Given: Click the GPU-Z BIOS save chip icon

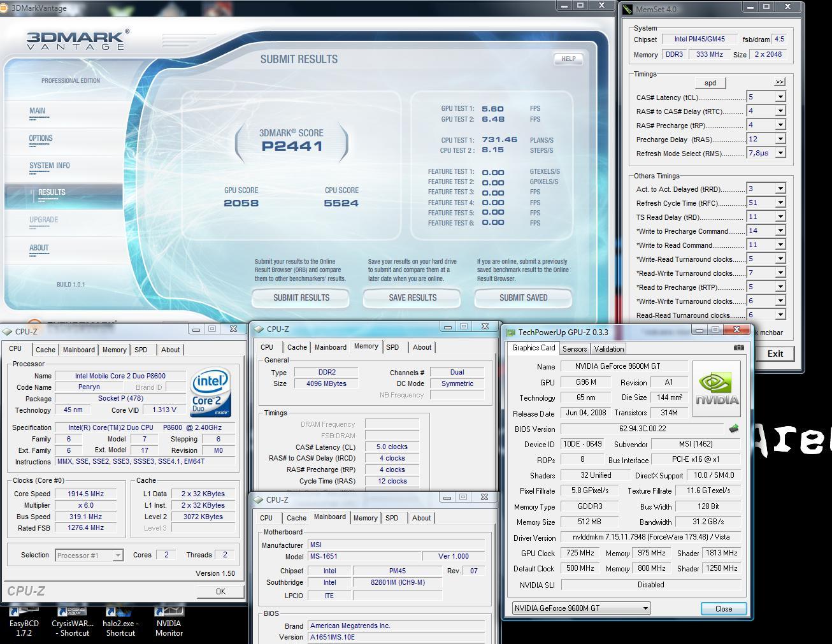Looking at the screenshot, I should (x=733, y=429).
